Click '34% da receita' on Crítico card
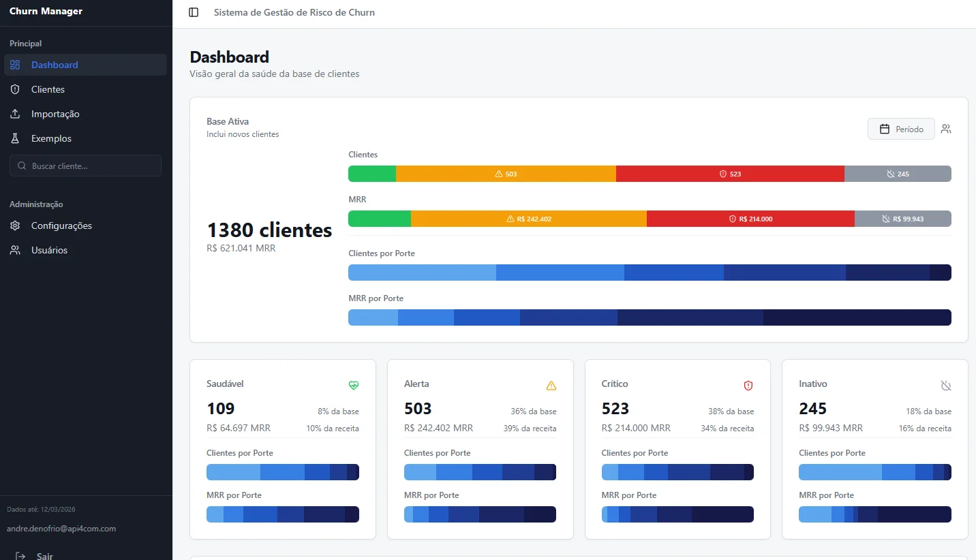 [727, 429]
